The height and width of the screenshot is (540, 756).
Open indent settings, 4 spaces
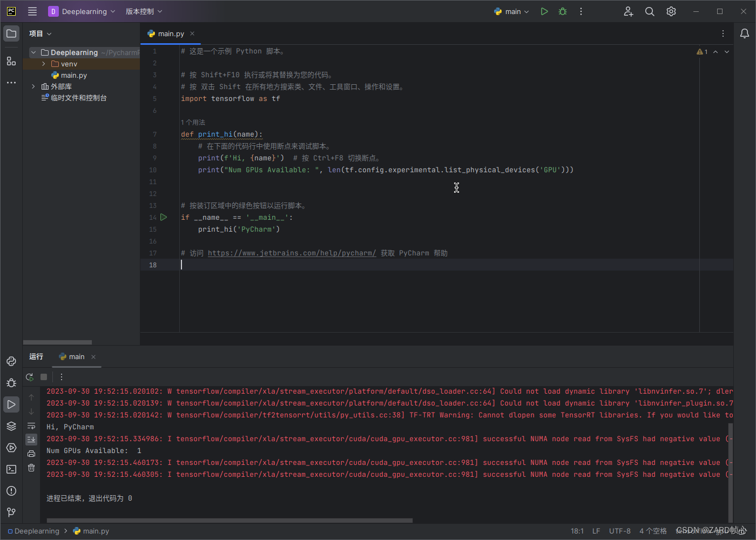point(653,531)
